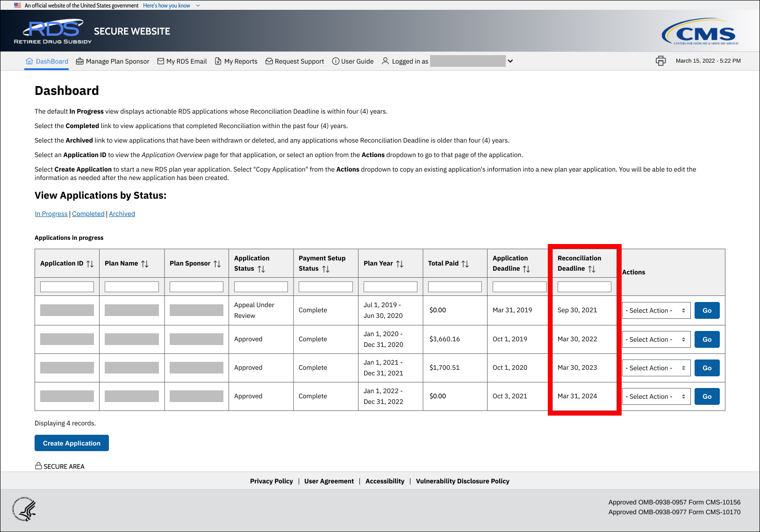Sort by Total Paid arrows icon
The image size is (760, 532).
(465, 264)
